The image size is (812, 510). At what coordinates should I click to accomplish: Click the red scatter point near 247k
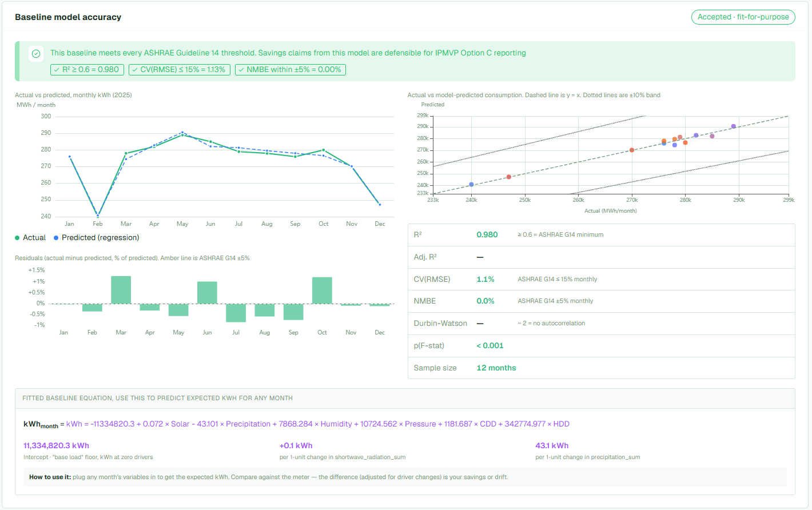509,177
